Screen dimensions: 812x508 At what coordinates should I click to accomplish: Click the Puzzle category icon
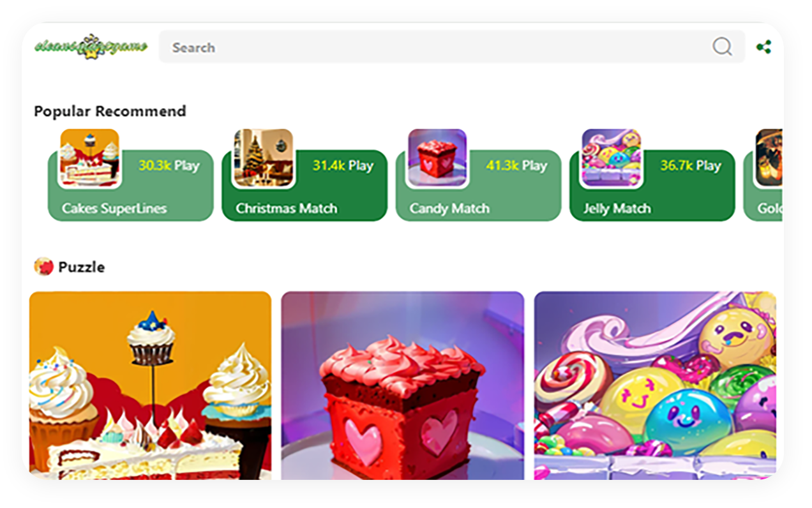[43, 266]
